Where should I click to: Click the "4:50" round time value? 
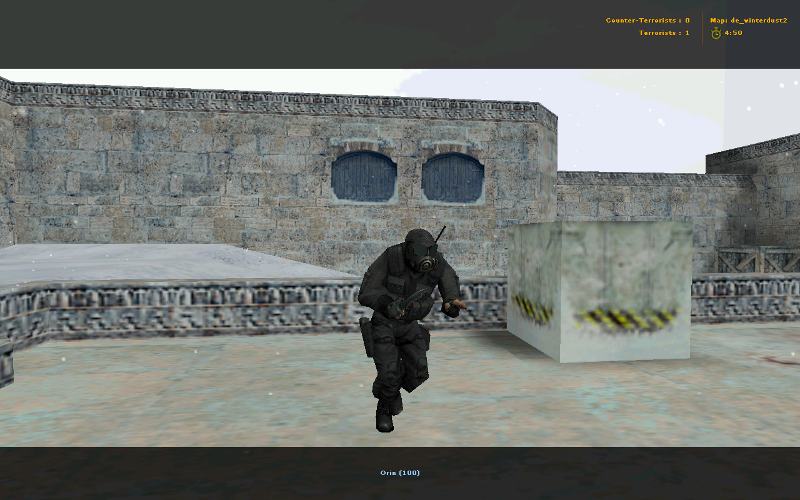(733, 33)
